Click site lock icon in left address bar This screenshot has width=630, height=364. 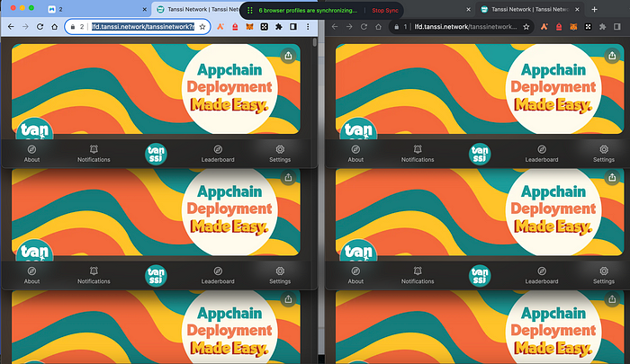pos(73,27)
